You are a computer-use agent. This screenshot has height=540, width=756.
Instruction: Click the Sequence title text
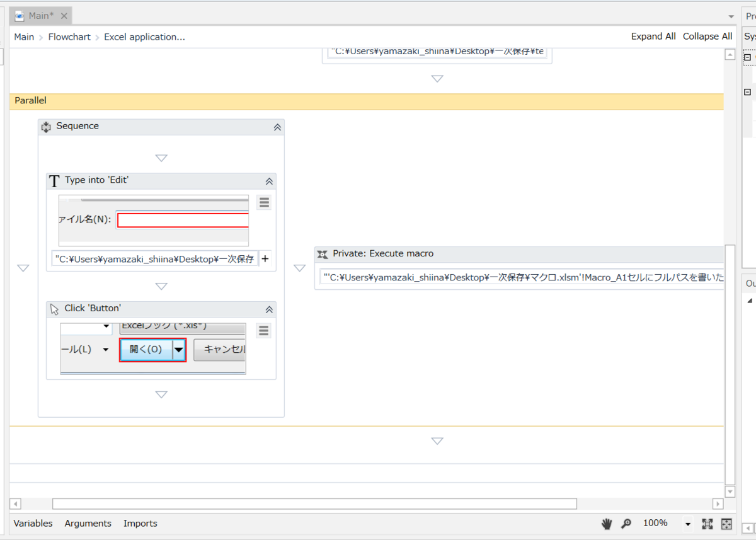pyautogui.click(x=77, y=126)
